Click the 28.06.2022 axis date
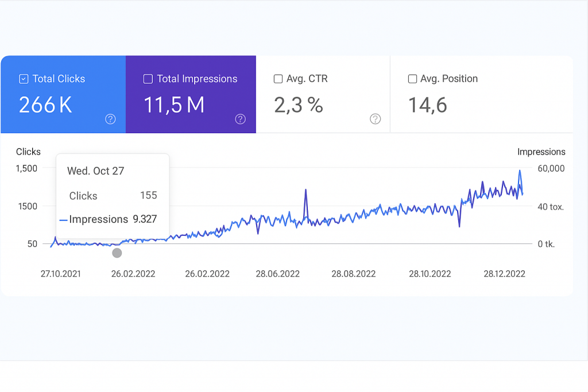The image size is (588, 392). [278, 274]
